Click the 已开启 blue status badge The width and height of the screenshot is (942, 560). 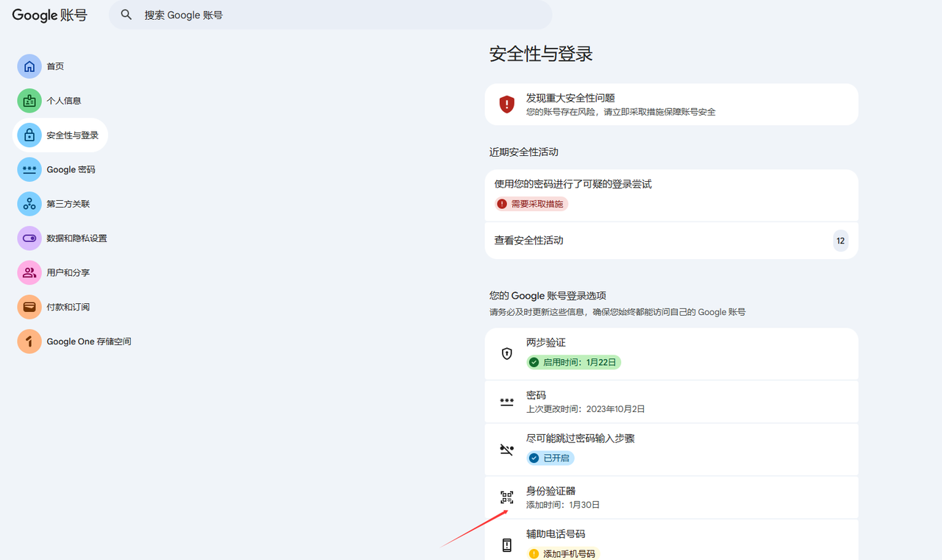pos(550,458)
